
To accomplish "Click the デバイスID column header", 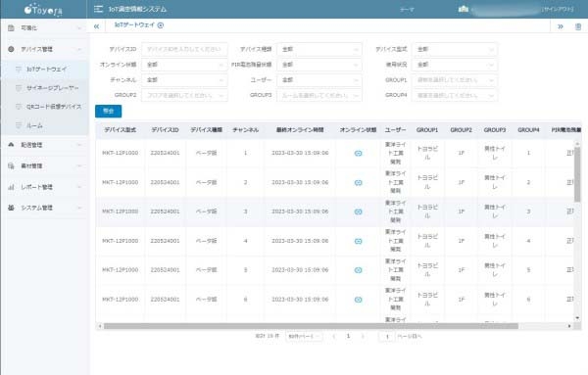I will (x=165, y=130).
